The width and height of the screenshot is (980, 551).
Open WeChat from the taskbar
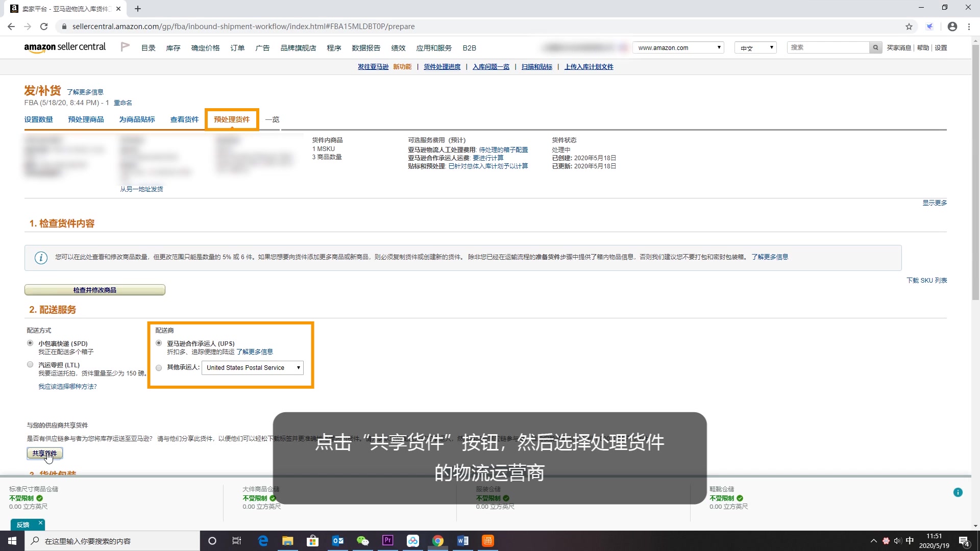click(362, 541)
